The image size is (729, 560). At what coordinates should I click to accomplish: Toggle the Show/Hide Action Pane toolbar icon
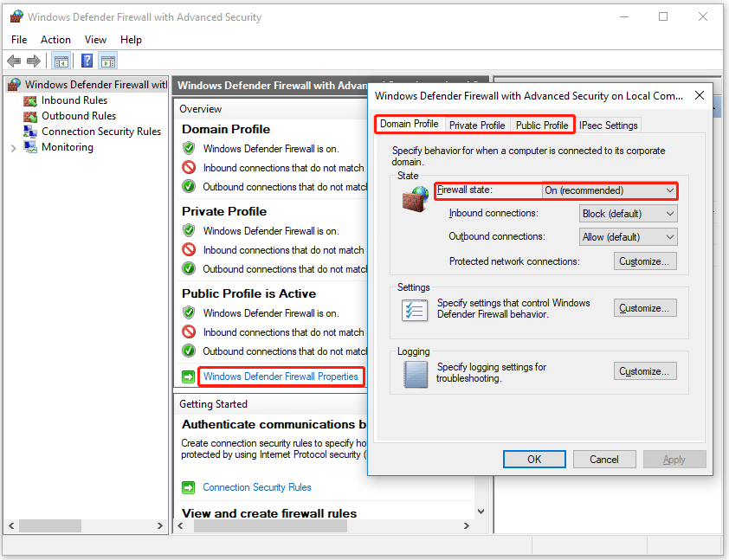[108, 61]
